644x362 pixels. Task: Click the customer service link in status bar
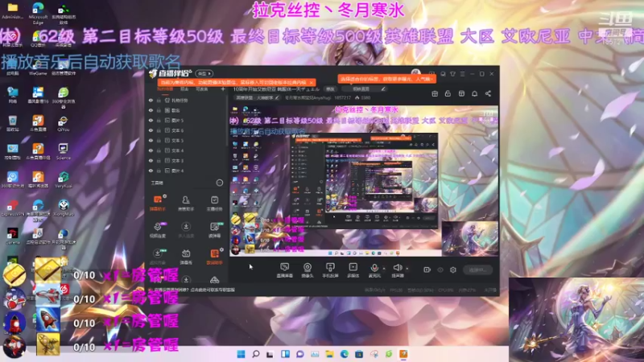coord(213,290)
